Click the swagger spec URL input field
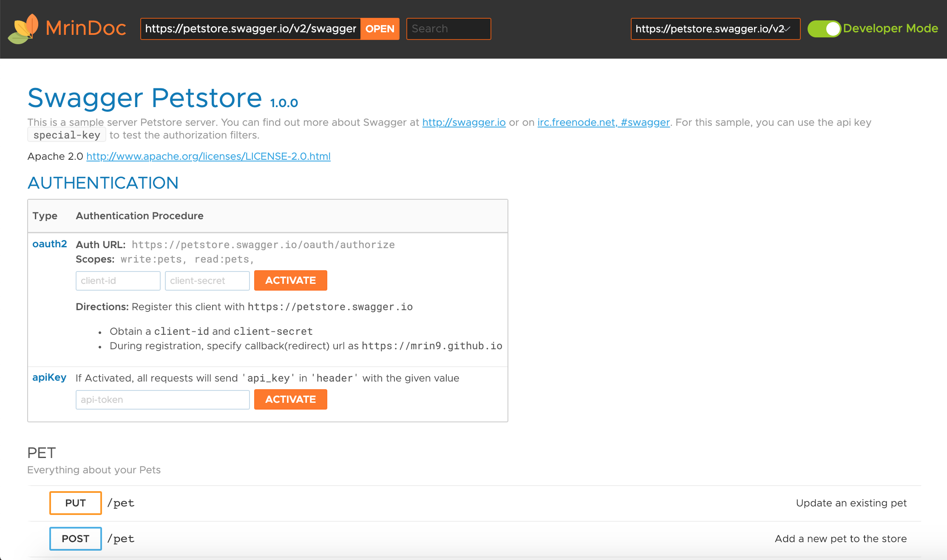The image size is (947, 560). 250,29
